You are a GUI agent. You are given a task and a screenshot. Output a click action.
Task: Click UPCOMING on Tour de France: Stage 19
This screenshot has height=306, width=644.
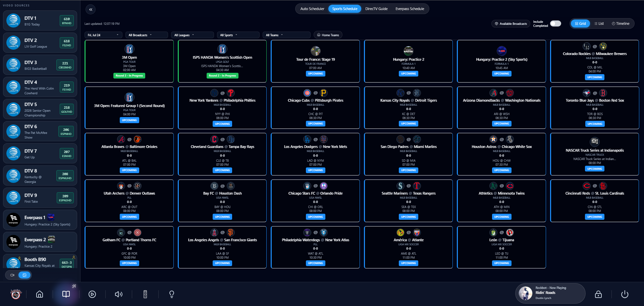coord(315,73)
